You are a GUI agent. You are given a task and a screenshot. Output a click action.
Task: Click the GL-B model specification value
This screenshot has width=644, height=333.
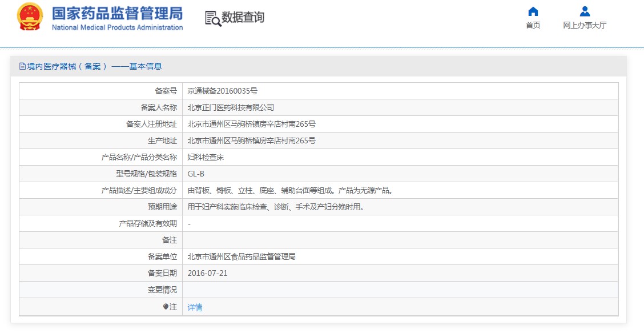[x=196, y=174]
